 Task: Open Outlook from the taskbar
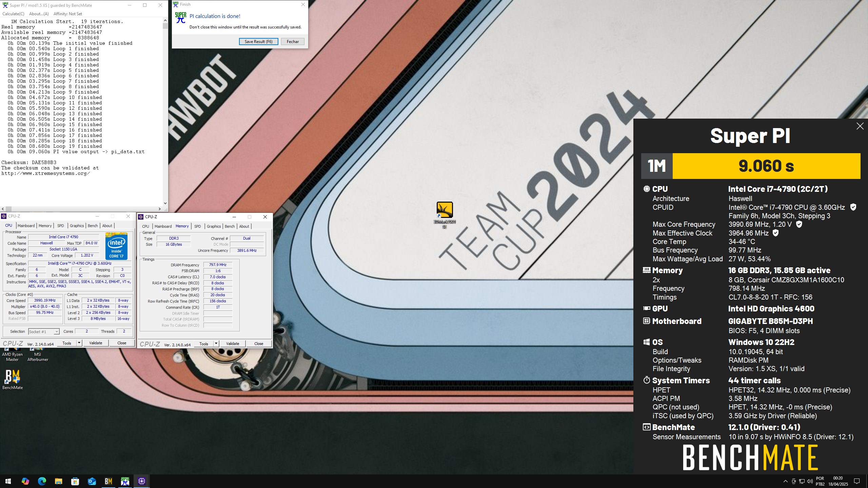[92, 481]
